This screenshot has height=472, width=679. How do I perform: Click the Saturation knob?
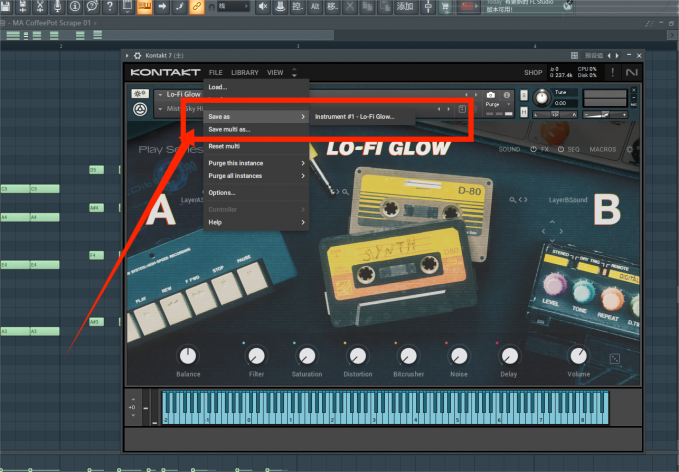click(x=307, y=356)
